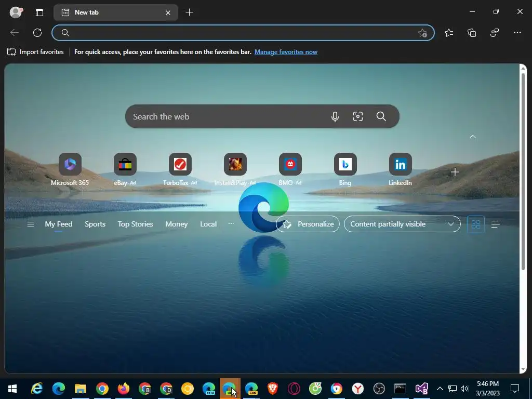Open the taskbar clock showing 5:46 PM

point(487,389)
